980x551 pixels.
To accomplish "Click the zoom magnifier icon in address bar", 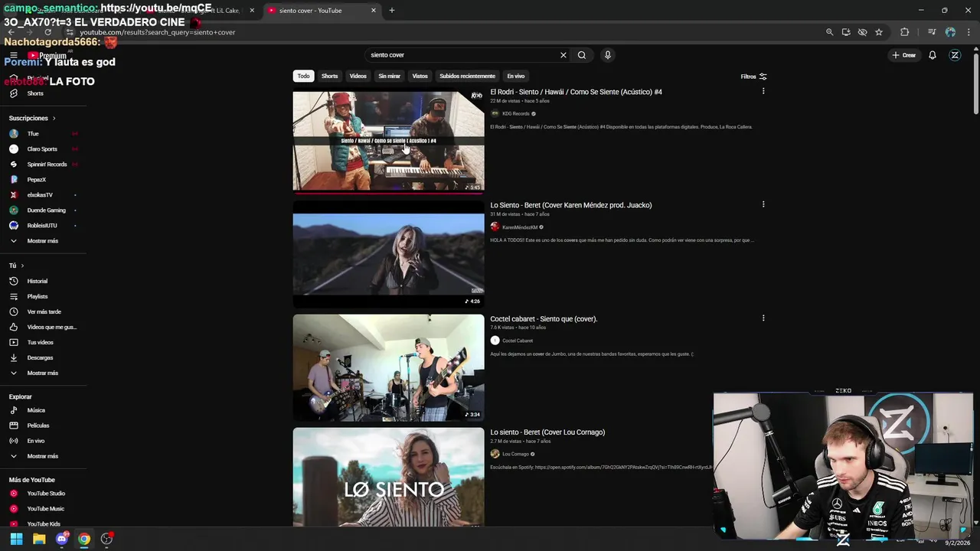I will coord(829,32).
